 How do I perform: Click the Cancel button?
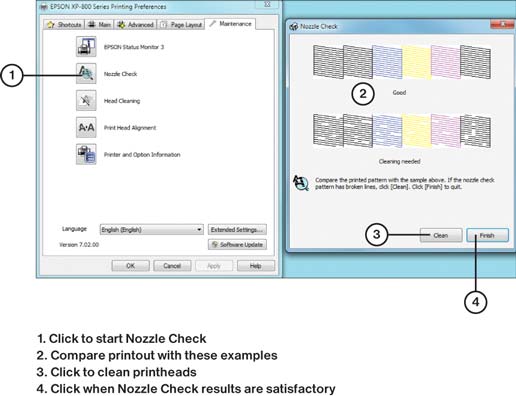pyautogui.click(x=172, y=266)
